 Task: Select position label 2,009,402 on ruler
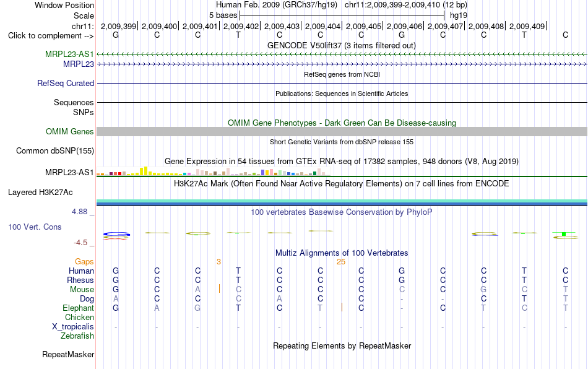(x=241, y=26)
